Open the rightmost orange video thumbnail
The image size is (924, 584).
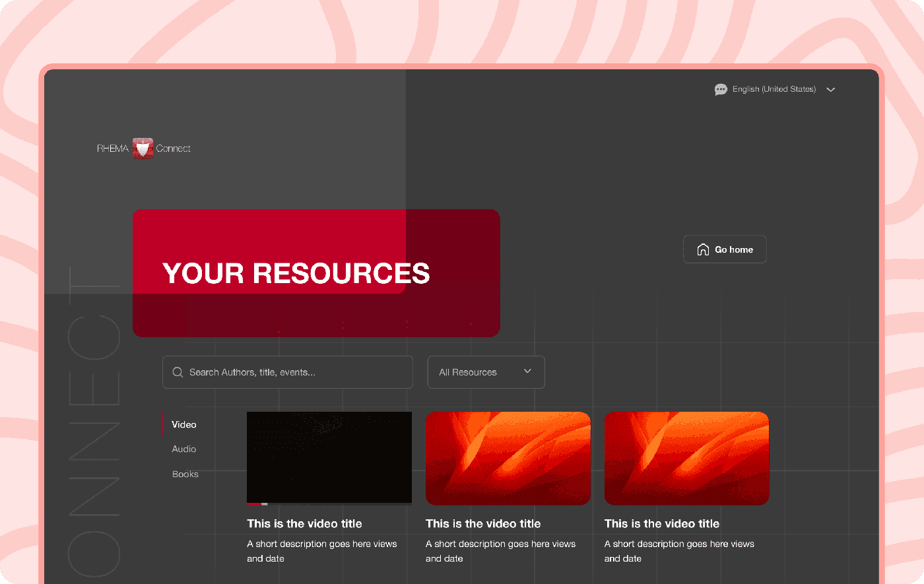point(687,459)
